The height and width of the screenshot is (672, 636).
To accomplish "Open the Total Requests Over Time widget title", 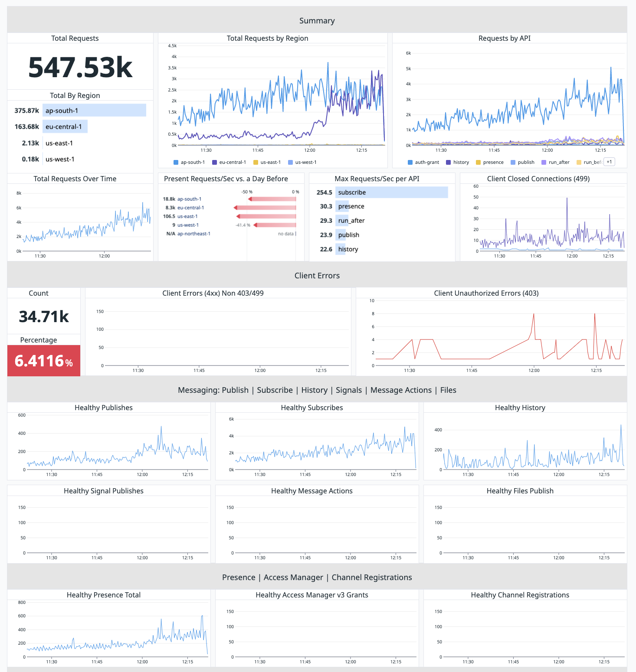I will point(75,179).
